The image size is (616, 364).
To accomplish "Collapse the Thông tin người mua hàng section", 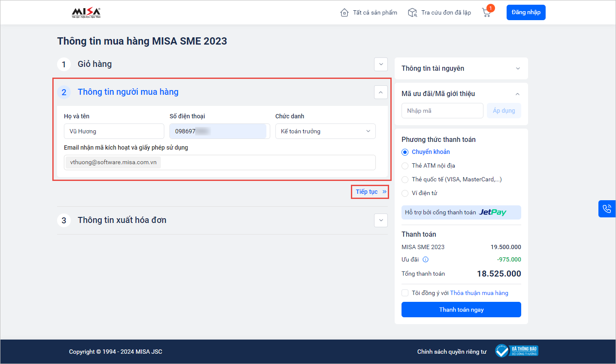I will pos(380,92).
